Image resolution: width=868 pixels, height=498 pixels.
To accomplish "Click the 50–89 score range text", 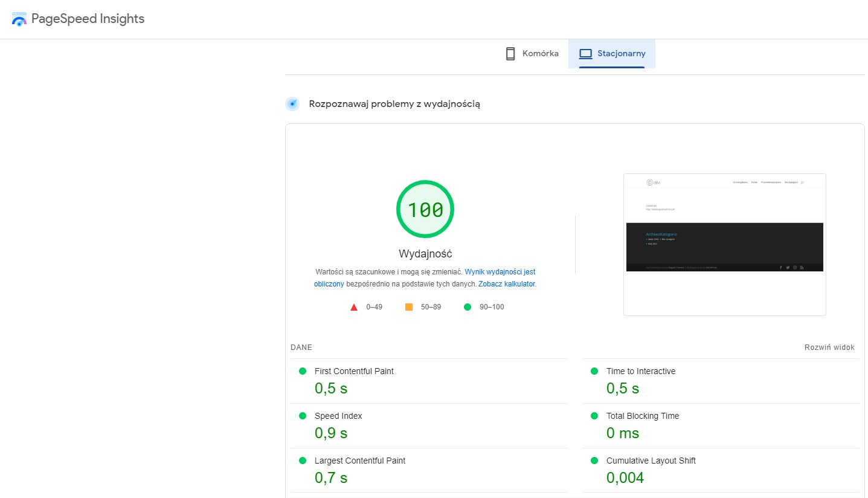I will [431, 307].
